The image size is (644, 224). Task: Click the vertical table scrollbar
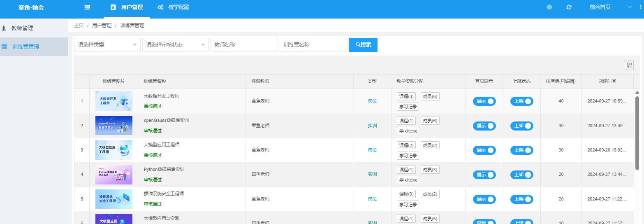point(637,133)
